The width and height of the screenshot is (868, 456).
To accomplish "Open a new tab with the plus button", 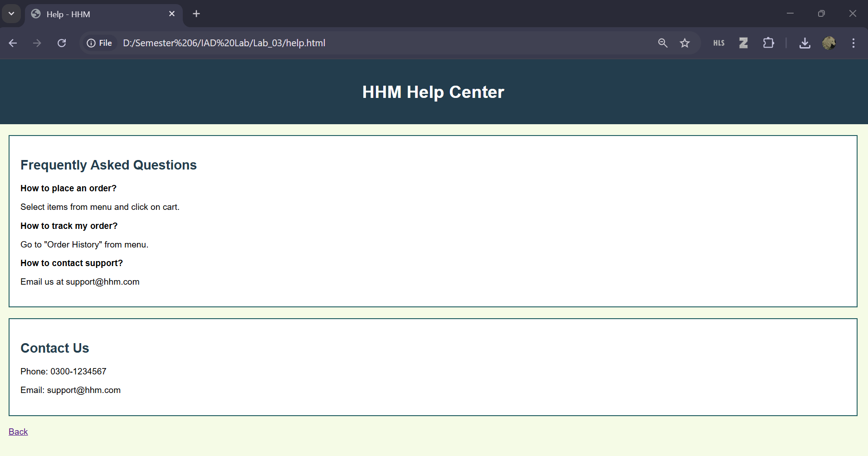I will point(196,14).
